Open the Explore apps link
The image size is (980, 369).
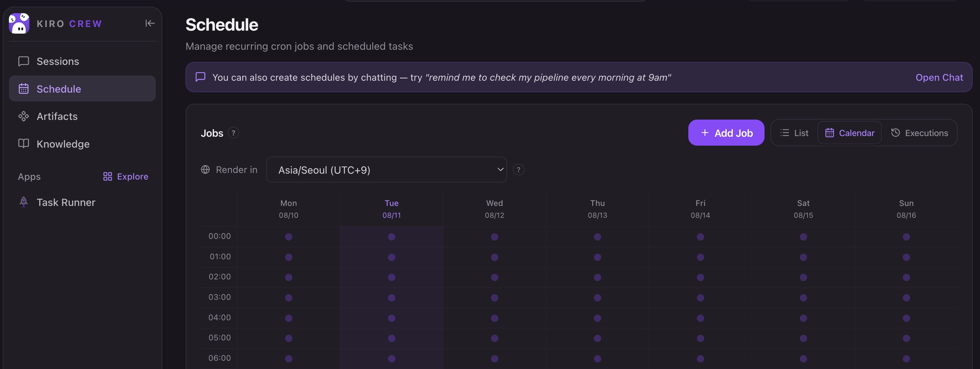(x=125, y=177)
